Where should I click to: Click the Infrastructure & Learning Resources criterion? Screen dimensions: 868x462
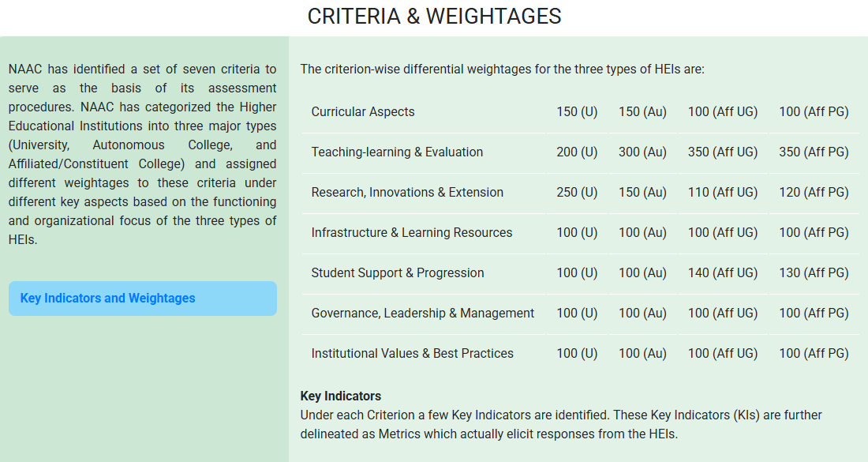[x=412, y=233]
